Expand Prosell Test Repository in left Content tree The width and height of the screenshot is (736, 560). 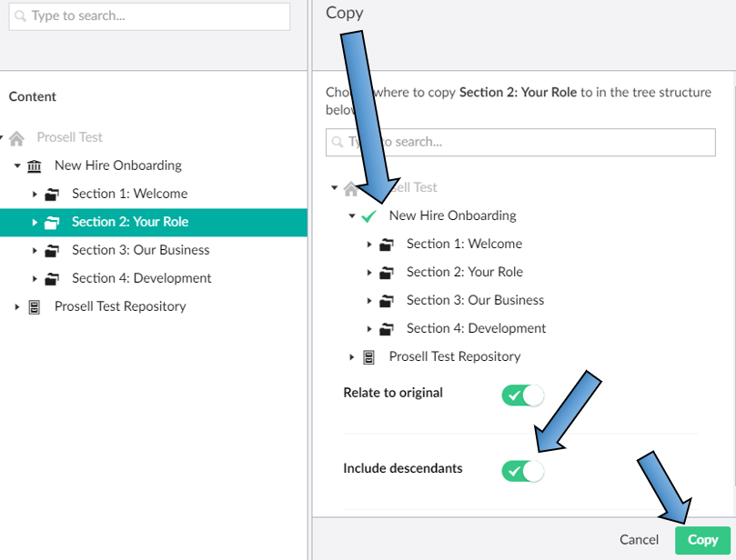click(16, 307)
